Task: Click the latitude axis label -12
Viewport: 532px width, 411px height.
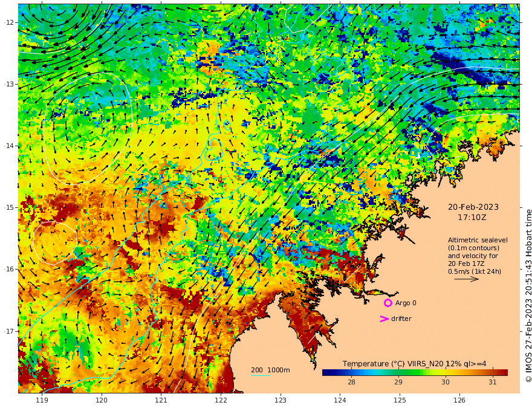Action: point(10,22)
